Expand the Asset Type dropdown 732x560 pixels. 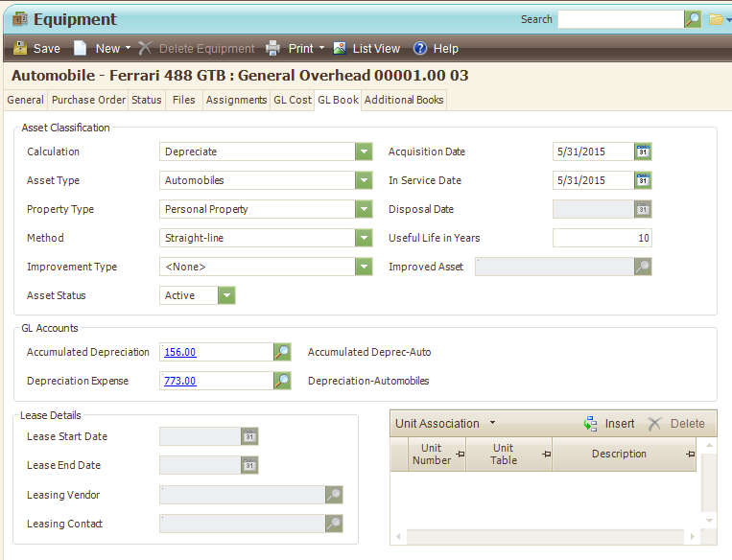[x=363, y=180]
